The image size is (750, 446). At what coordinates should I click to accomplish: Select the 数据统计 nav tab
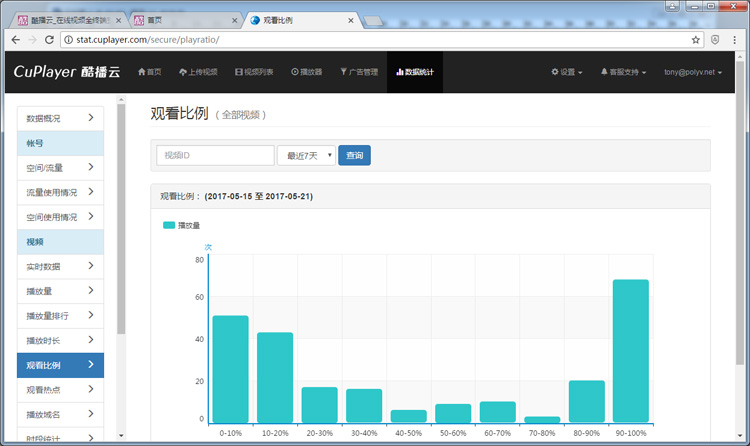[x=415, y=72]
